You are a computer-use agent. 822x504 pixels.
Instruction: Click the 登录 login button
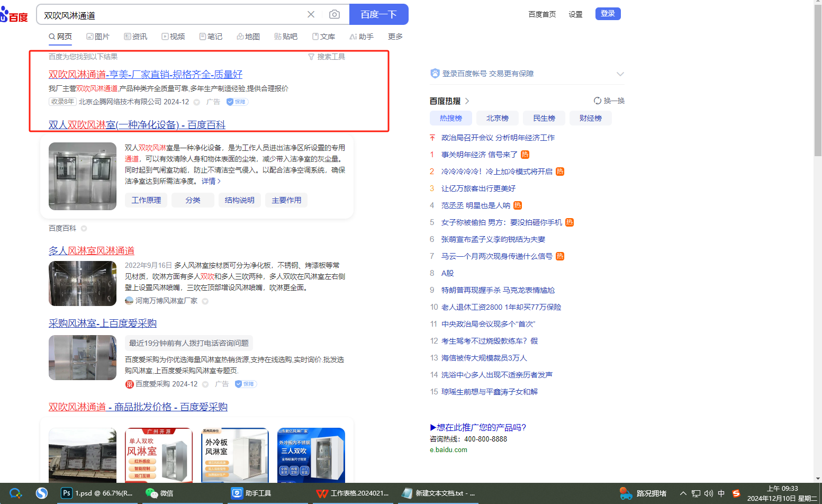[608, 14]
